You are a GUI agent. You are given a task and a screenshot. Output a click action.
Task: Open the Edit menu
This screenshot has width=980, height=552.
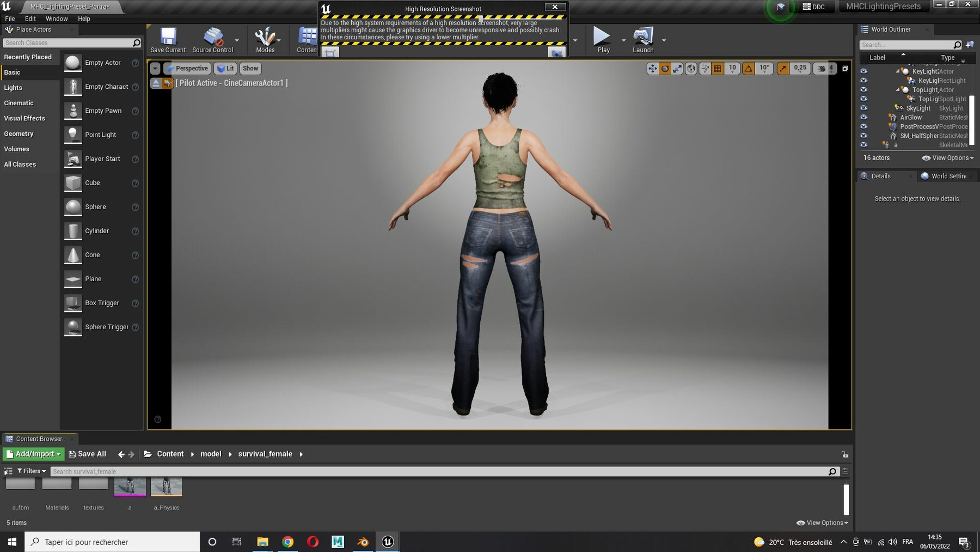pos(30,19)
